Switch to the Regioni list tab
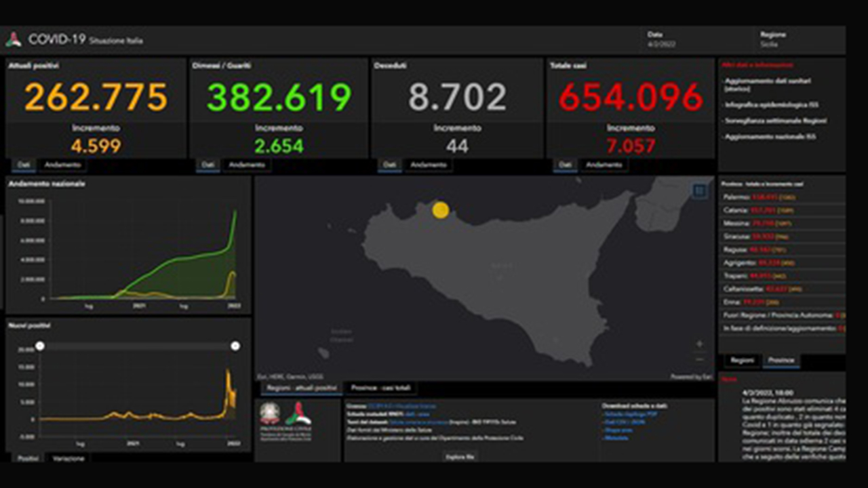This screenshot has width=868, height=488. point(741,360)
